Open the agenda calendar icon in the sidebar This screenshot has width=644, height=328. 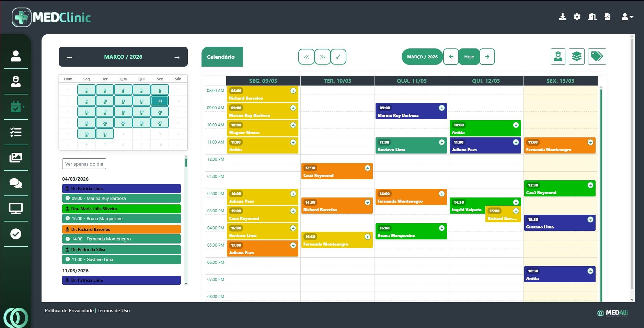point(15,107)
